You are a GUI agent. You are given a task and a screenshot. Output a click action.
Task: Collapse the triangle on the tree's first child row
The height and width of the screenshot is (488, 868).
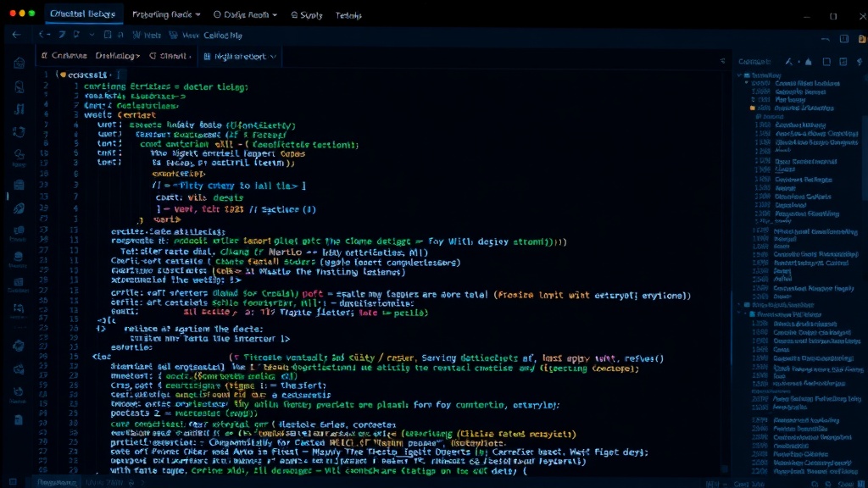(747, 83)
